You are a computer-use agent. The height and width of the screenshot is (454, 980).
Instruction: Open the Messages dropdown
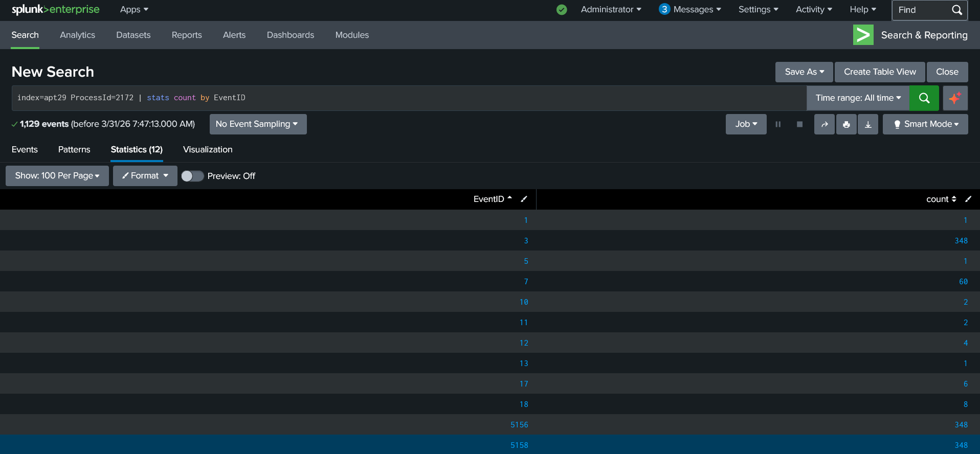[x=697, y=9]
